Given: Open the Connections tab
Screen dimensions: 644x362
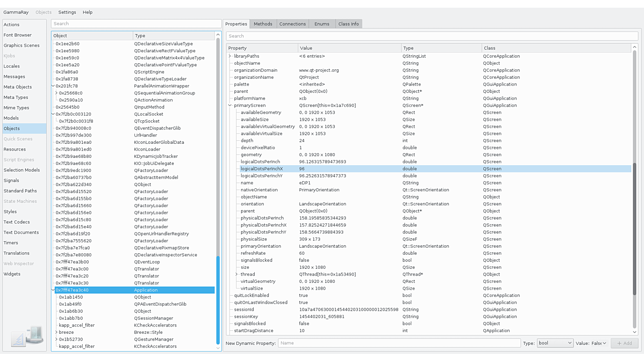Looking at the screenshot, I should 292,24.
